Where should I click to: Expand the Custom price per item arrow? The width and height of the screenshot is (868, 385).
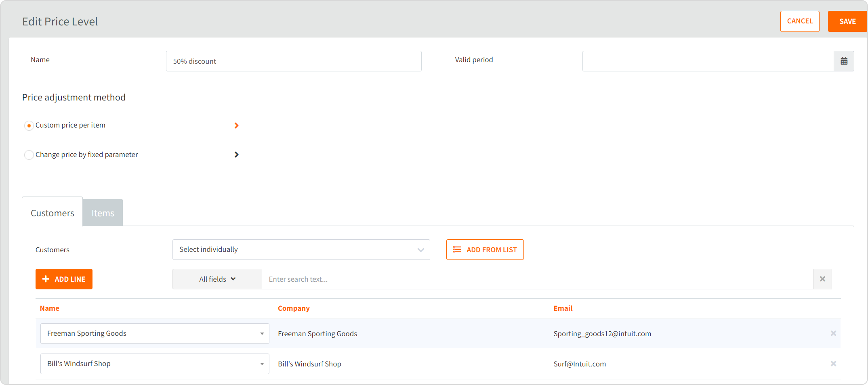pos(236,126)
